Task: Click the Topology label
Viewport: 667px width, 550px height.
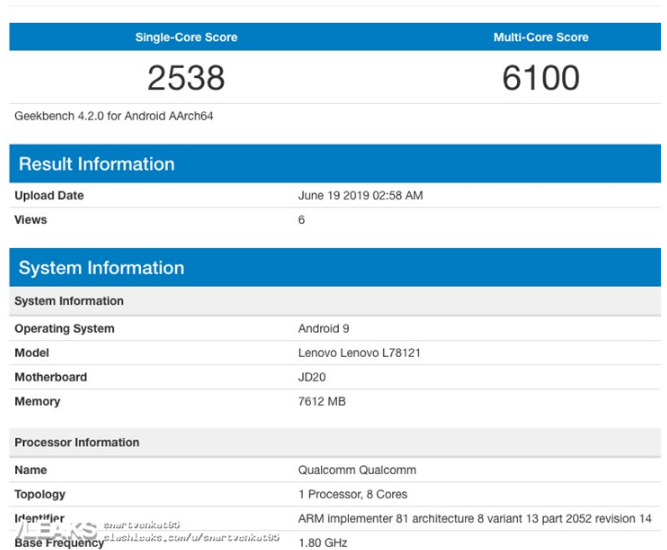Action: (x=40, y=494)
